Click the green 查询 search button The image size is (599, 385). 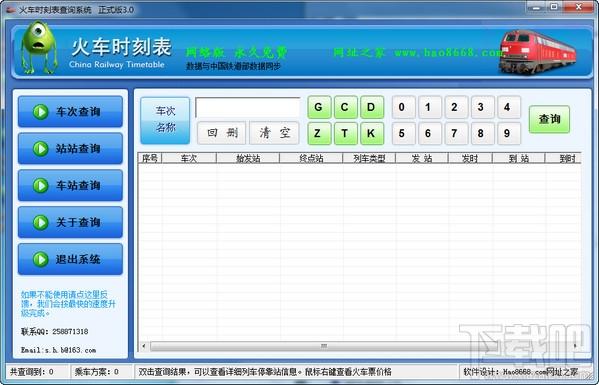[x=549, y=119]
